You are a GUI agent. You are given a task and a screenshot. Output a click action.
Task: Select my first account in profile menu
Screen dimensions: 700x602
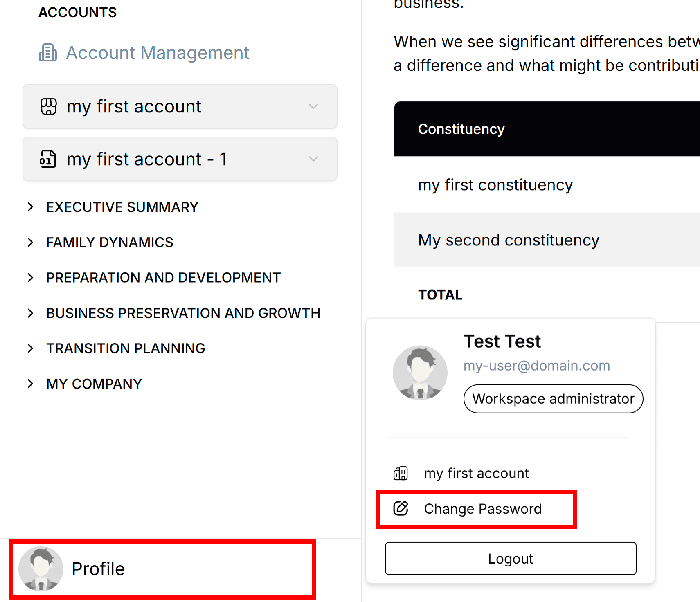click(476, 473)
